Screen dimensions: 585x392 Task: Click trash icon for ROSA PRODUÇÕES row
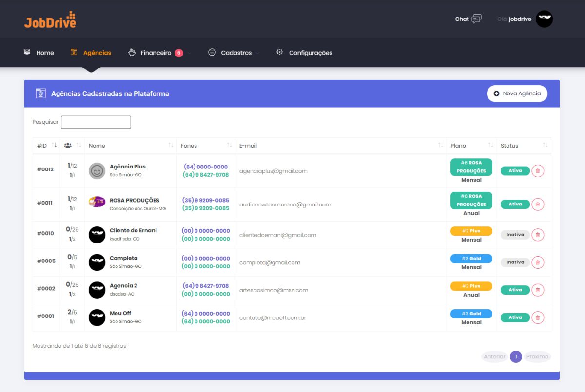pyautogui.click(x=538, y=205)
